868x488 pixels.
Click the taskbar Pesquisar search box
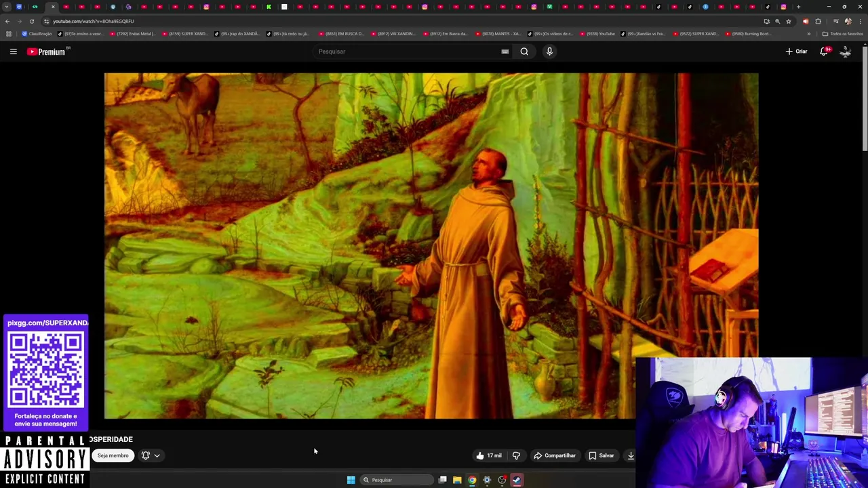(x=397, y=480)
